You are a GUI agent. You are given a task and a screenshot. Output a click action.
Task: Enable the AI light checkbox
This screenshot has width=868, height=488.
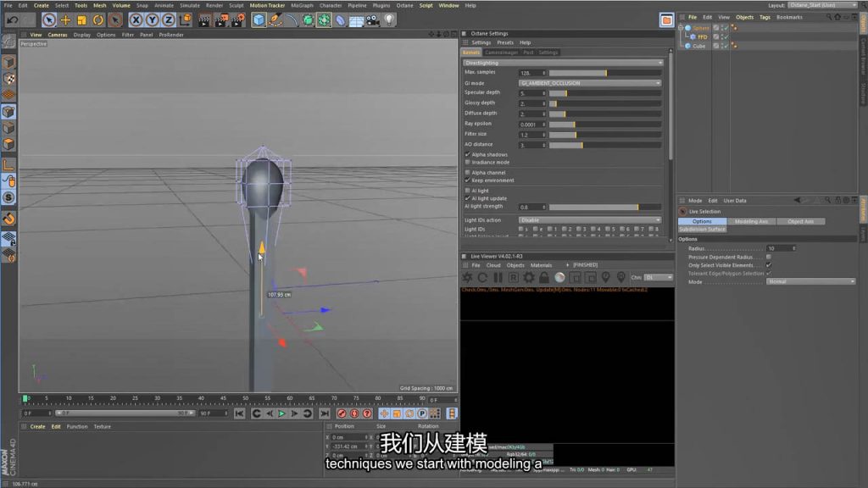coord(468,191)
